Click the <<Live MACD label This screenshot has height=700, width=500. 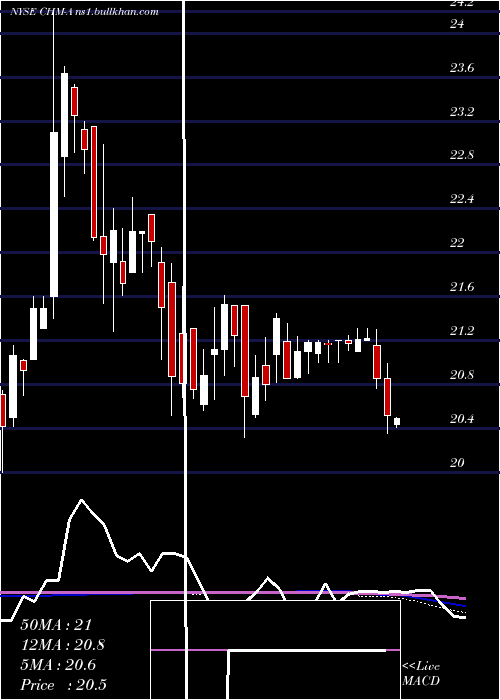(421, 673)
